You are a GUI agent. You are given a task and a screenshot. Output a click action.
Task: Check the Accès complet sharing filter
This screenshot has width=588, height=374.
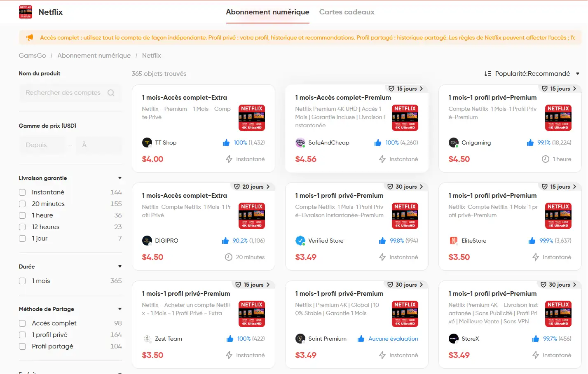tap(22, 323)
